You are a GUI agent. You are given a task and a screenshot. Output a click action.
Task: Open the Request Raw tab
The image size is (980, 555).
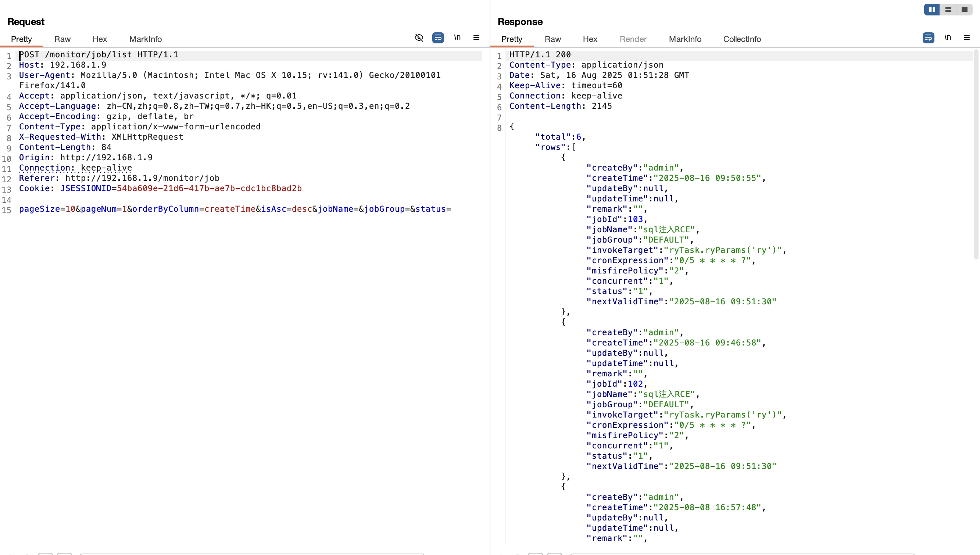pos(62,39)
